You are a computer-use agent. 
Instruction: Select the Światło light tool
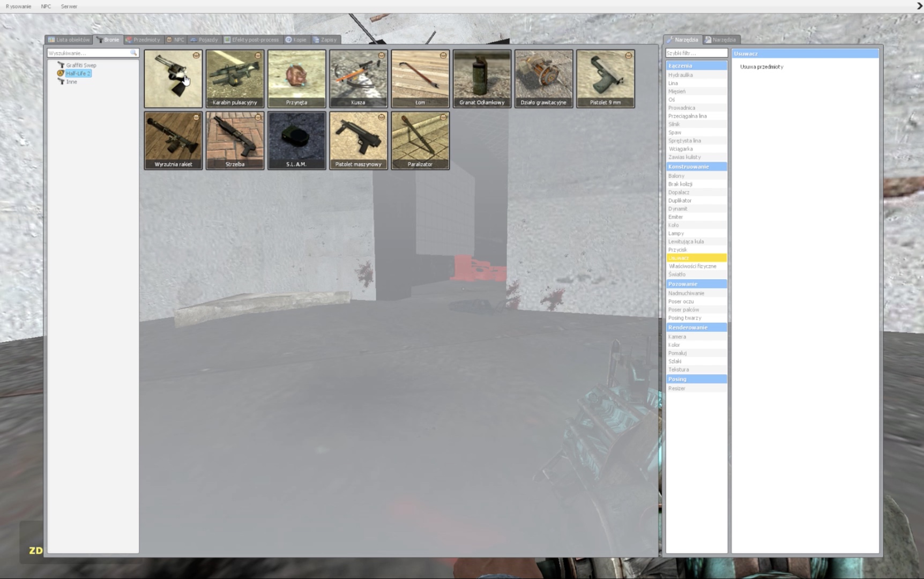coord(696,274)
